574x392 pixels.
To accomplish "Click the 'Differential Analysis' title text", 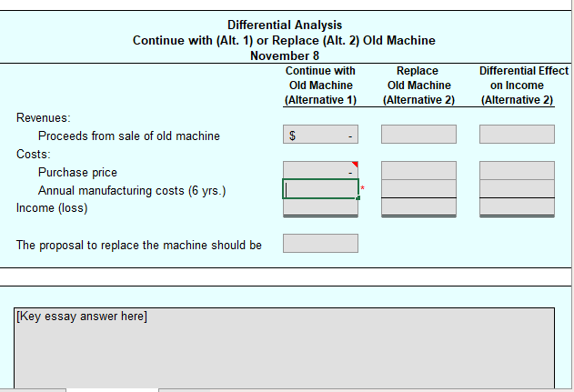I will tap(285, 25).
